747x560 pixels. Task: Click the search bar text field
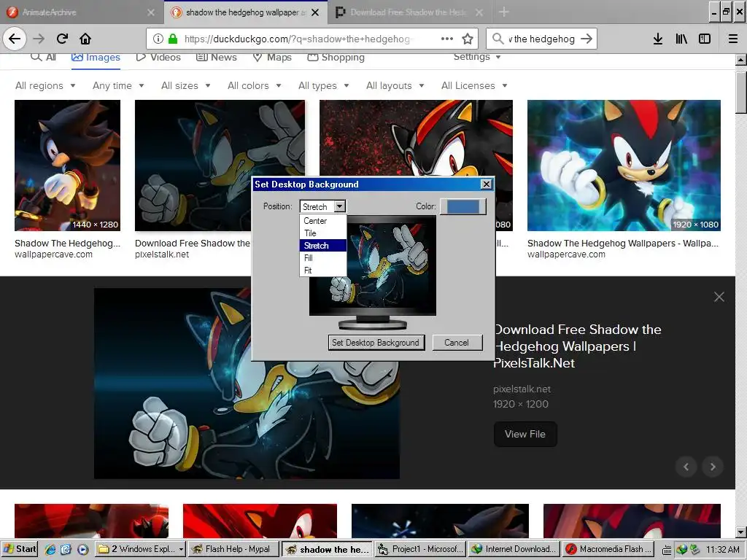pyautogui.click(x=541, y=39)
